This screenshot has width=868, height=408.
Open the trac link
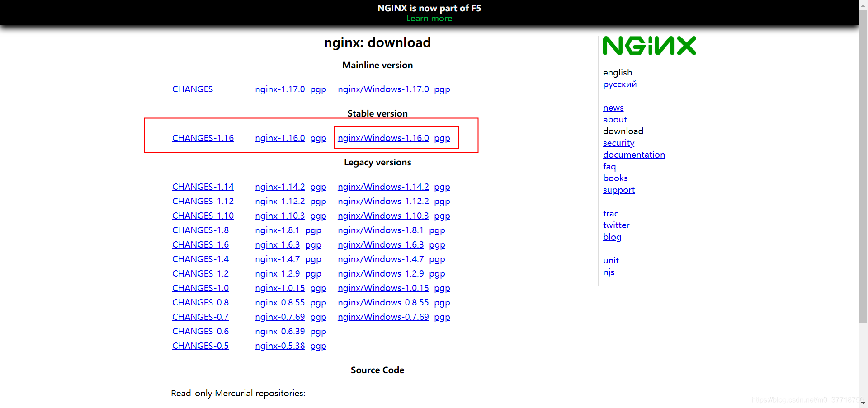click(x=611, y=213)
